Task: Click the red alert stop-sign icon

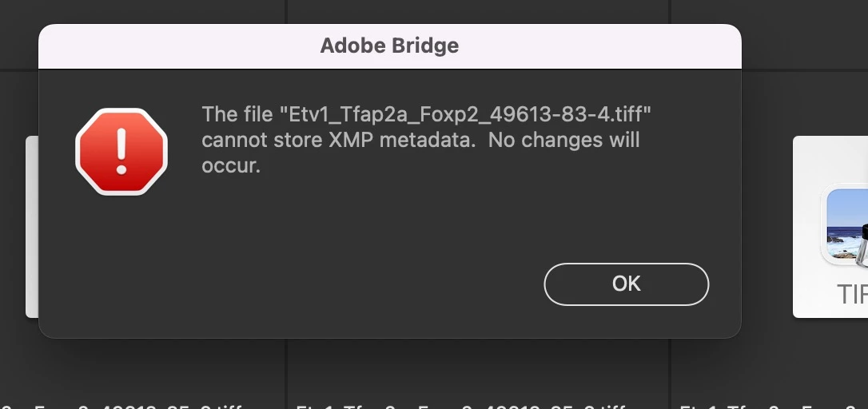Action: (121, 152)
